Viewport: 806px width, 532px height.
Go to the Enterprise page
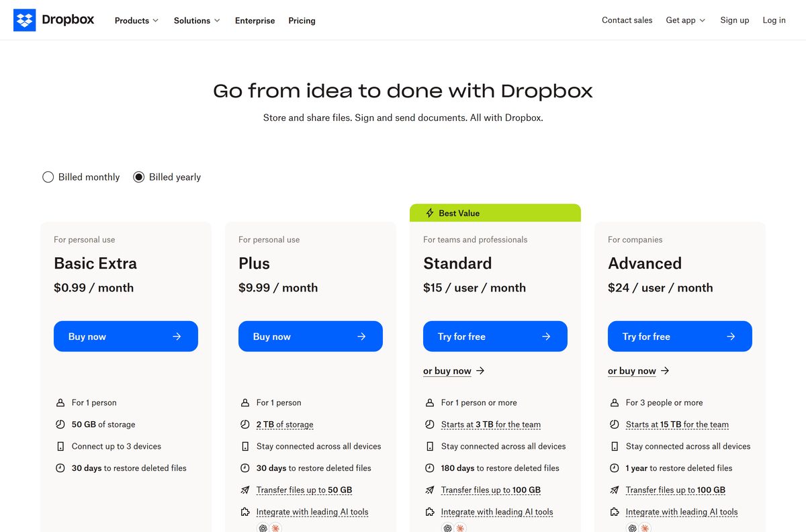pyautogui.click(x=255, y=21)
